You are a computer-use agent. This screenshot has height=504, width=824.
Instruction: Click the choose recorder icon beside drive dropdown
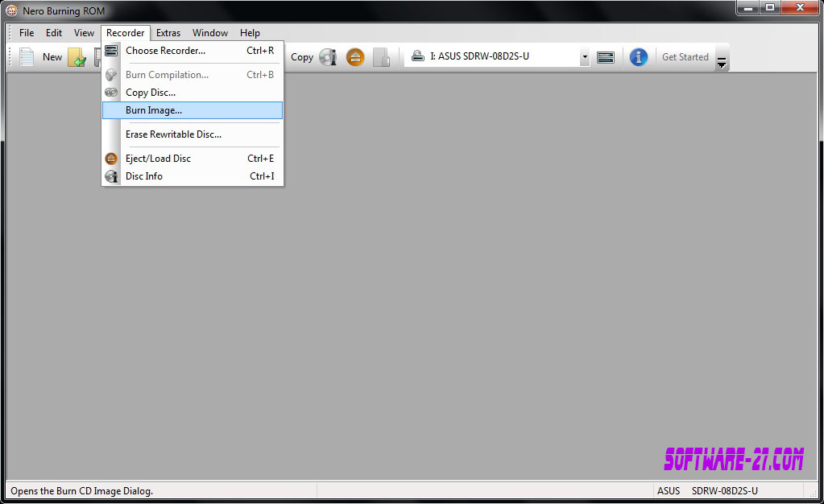pyautogui.click(x=606, y=56)
